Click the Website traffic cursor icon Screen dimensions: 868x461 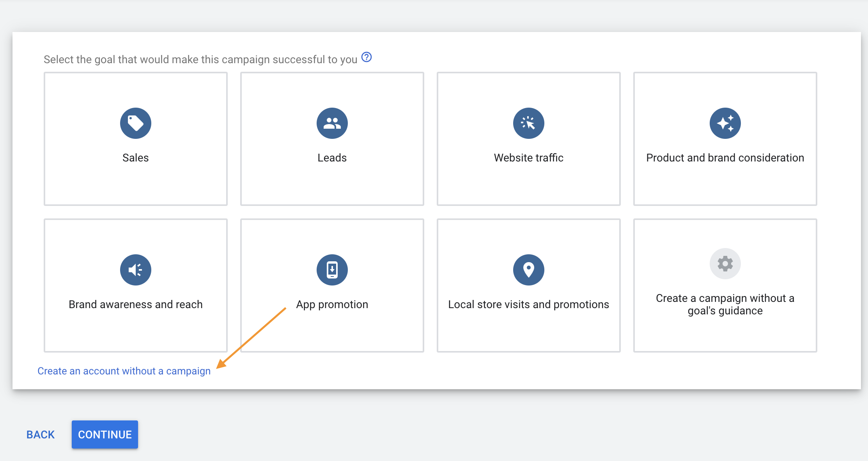coord(528,123)
